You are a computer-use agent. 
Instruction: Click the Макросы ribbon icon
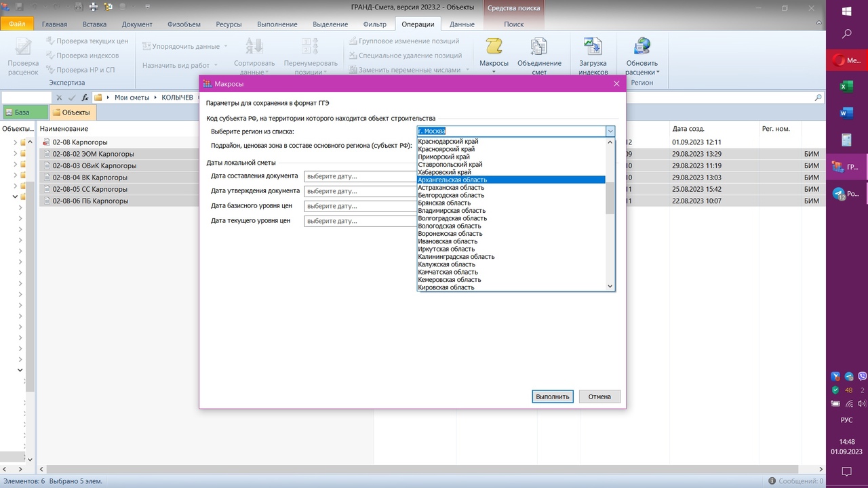[494, 49]
